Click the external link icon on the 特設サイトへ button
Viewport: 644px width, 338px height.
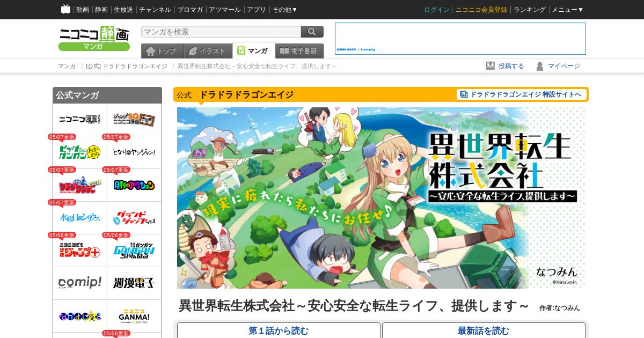(464, 94)
